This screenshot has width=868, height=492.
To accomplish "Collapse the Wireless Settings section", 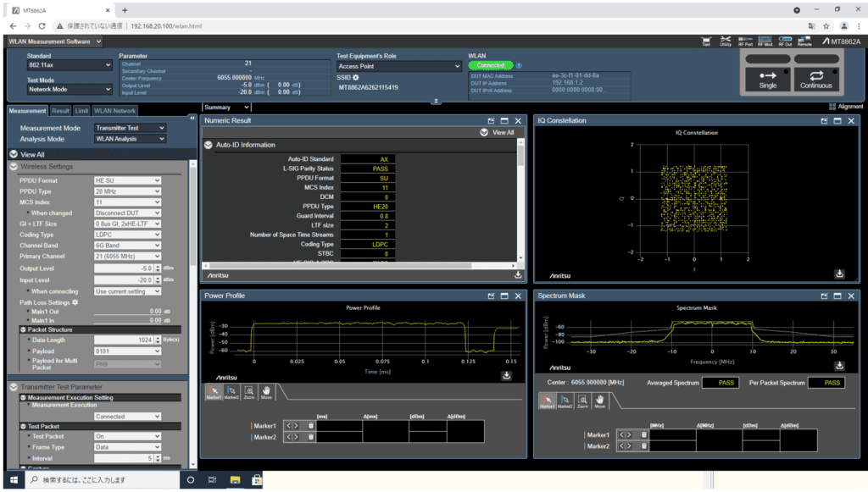I will (14, 167).
